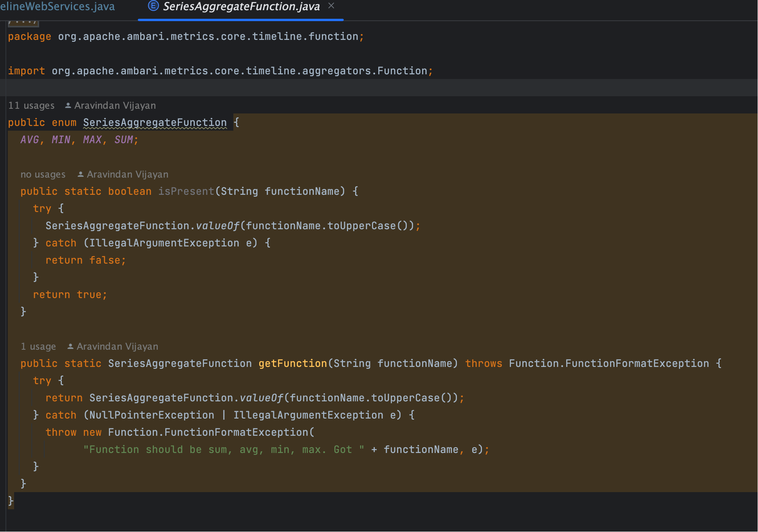Click 'throw' keyword in the catch block
758x532 pixels.
point(61,433)
